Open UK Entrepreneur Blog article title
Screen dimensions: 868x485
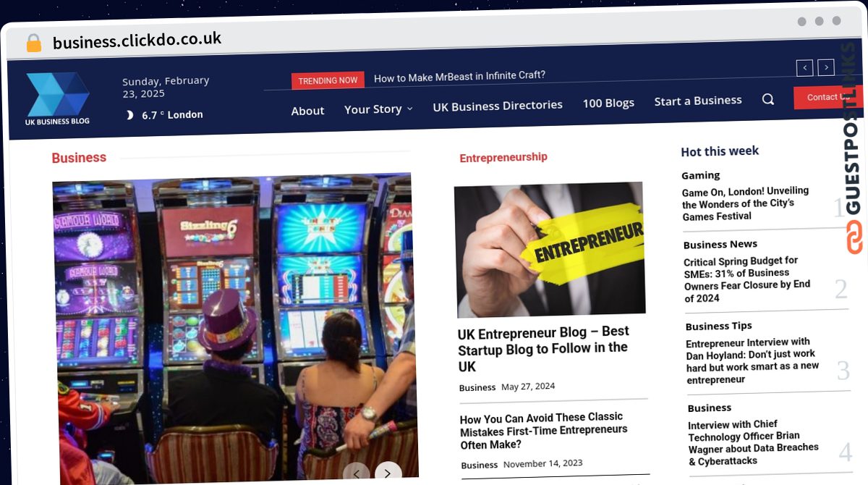click(543, 348)
